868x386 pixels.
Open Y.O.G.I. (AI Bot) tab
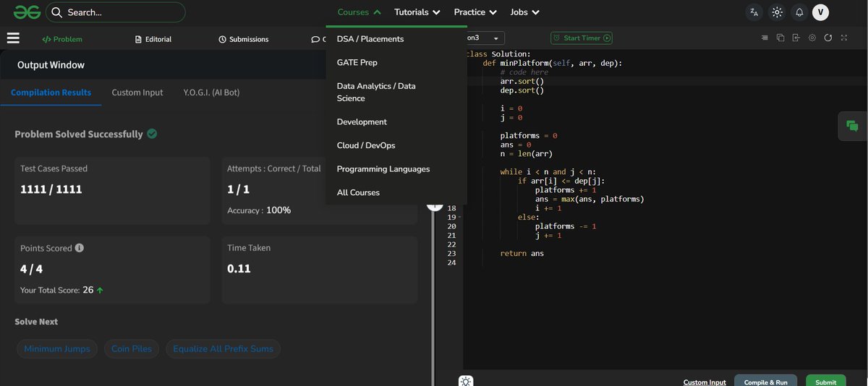tap(211, 93)
